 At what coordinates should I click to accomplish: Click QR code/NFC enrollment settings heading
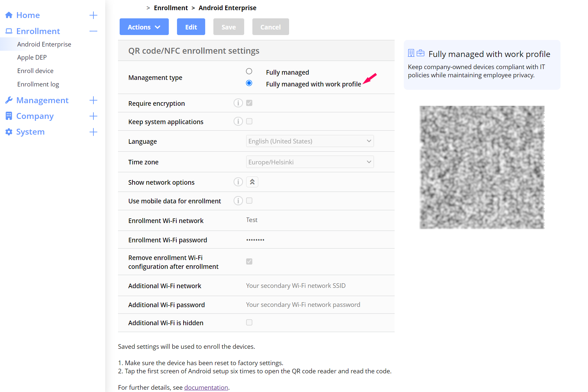[194, 51]
